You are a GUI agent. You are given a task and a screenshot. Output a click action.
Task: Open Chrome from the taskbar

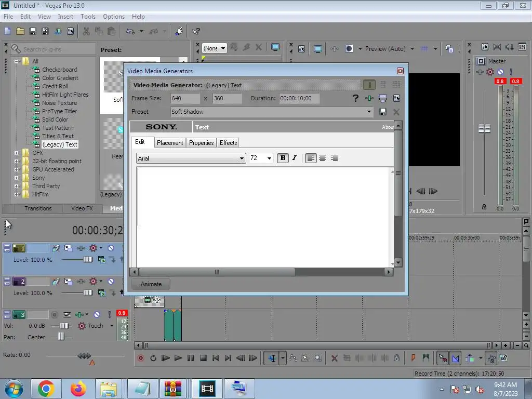point(46,389)
